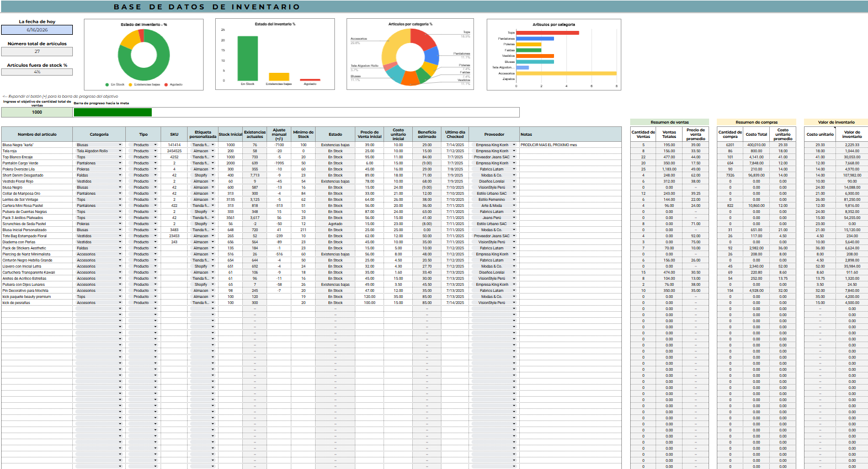Select the Artículos fuera de stock 4% cell

point(37,72)
